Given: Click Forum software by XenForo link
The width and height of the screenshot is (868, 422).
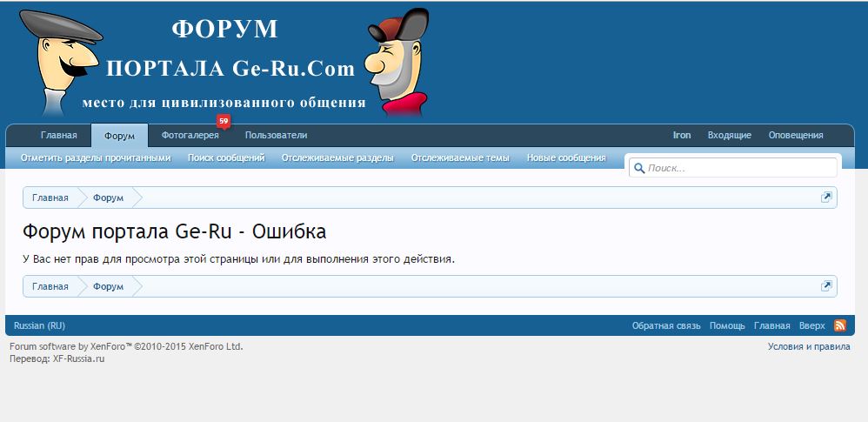Looking at the screenshot, I should pos(126,346).
